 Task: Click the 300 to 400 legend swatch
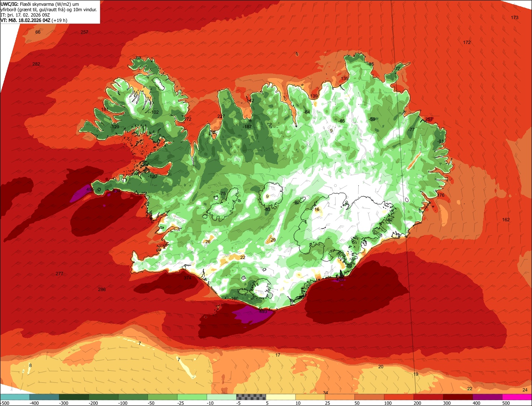tap(457, 397)
